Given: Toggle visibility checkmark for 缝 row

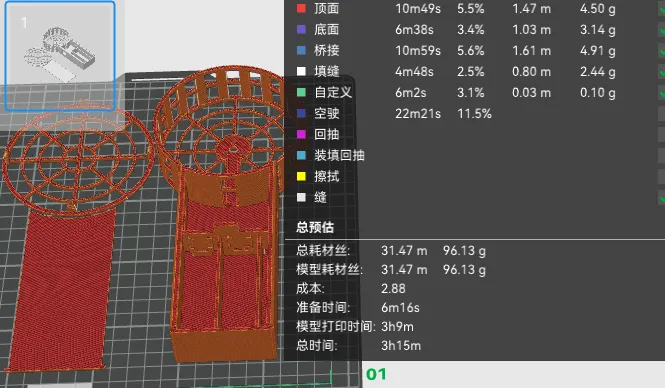Looking at the screenshot, I should coord(662,197).
